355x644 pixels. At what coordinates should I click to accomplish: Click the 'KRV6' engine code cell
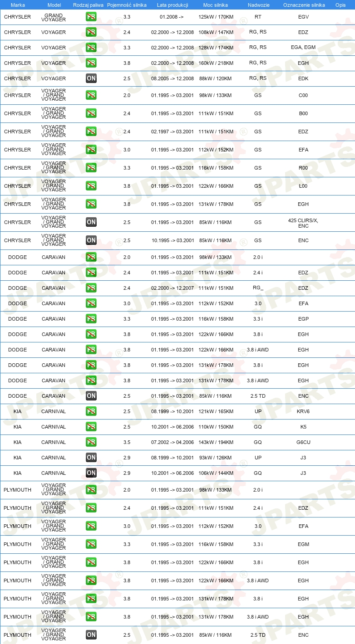303,411
